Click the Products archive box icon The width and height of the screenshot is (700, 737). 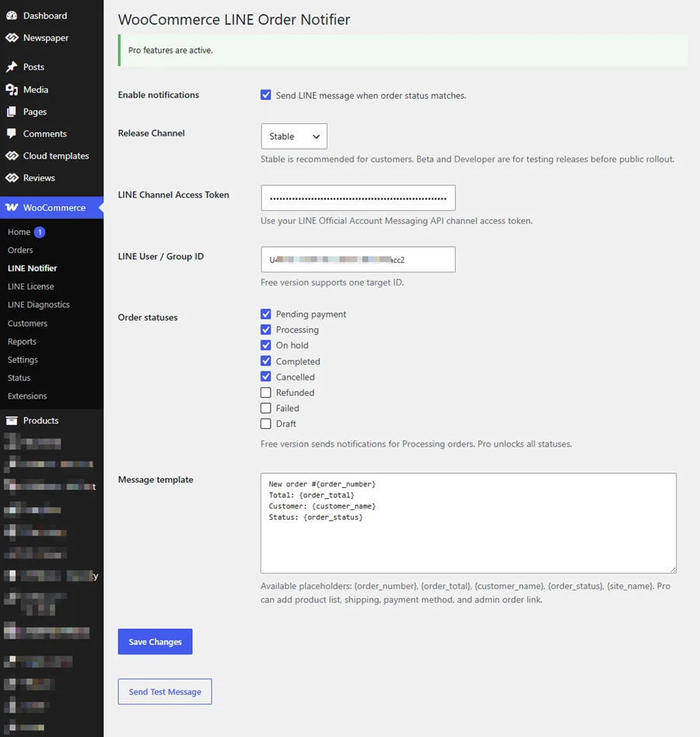(x=12, y=420)
